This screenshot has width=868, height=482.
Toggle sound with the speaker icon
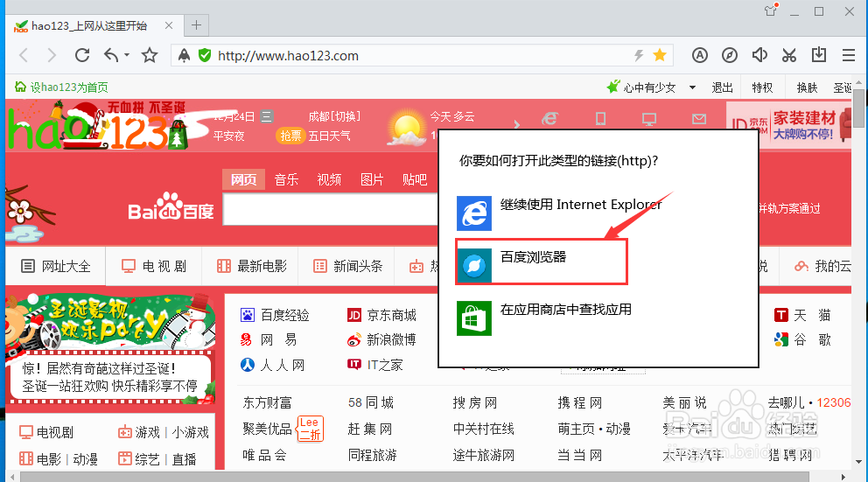759,55
